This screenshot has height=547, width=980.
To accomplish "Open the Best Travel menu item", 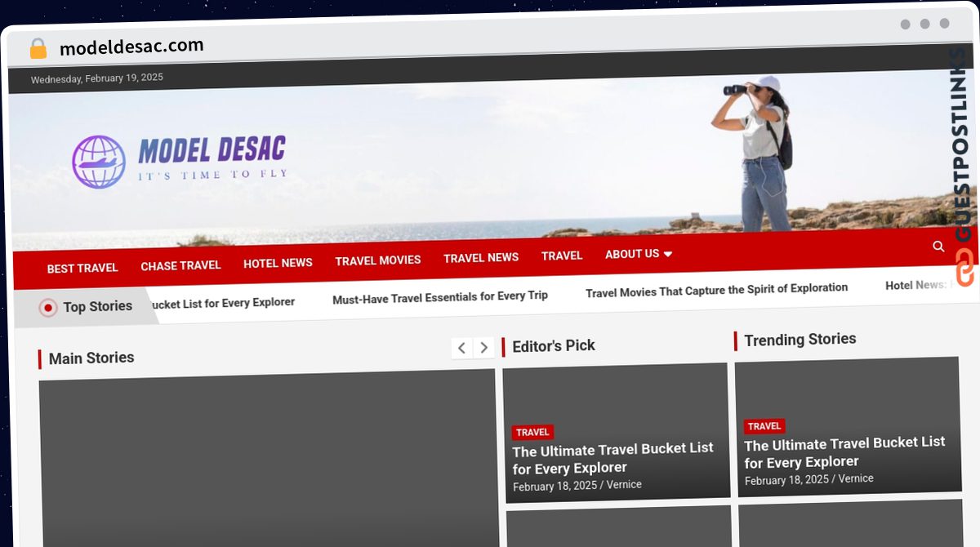I will coord(82,268).
